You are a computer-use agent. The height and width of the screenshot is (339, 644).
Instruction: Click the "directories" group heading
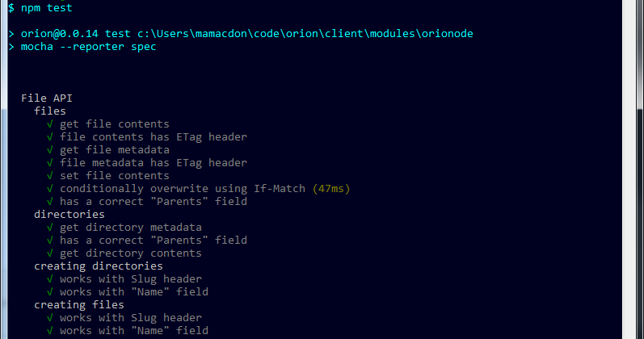coord(69,214)
